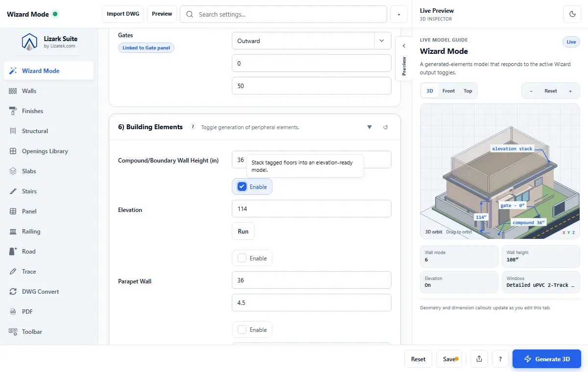Screen dimensions: 588x372
Task: Open the PDF icon
Action: (x=13, y=312)
